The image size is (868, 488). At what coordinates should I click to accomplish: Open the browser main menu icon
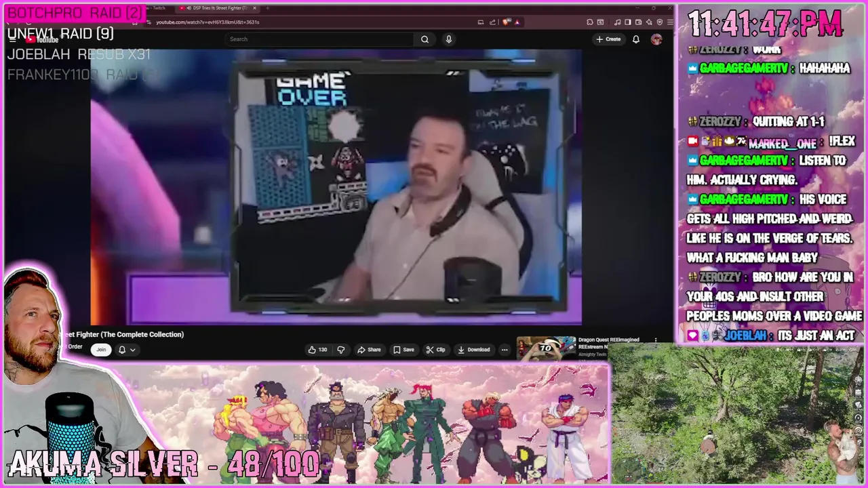coord(670,22)
